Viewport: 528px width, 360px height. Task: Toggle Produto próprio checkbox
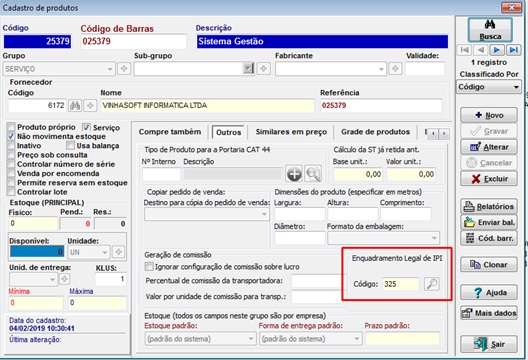[x=11, y=127]
